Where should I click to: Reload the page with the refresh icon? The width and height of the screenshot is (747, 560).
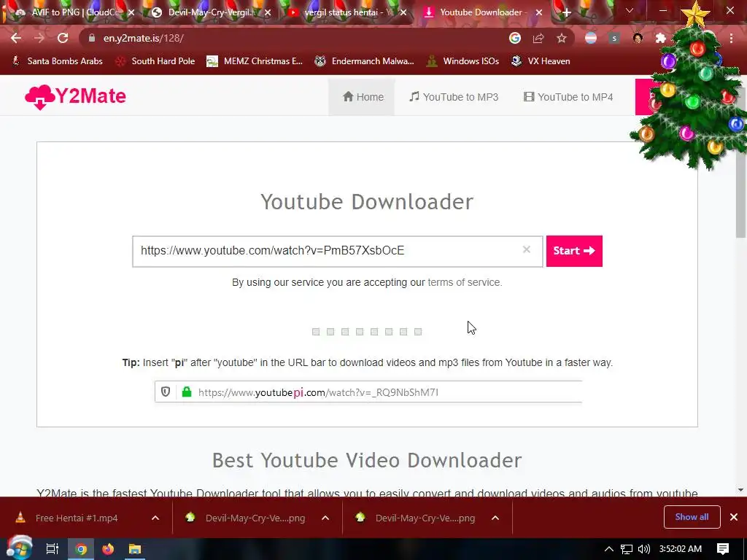click(63, 38)
